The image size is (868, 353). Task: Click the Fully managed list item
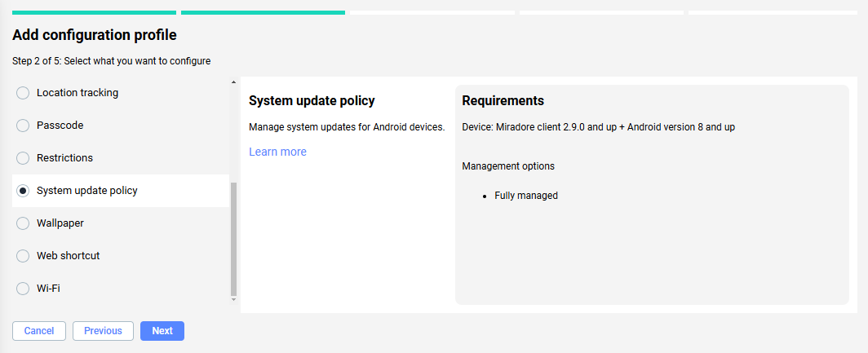525,196
